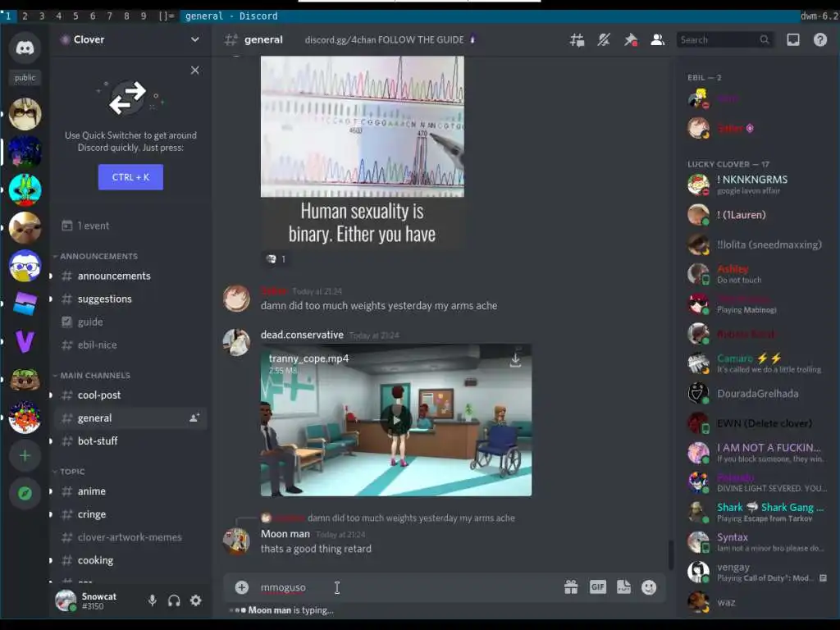
Task: Open the cringe channel
Action: pos(130,514)
